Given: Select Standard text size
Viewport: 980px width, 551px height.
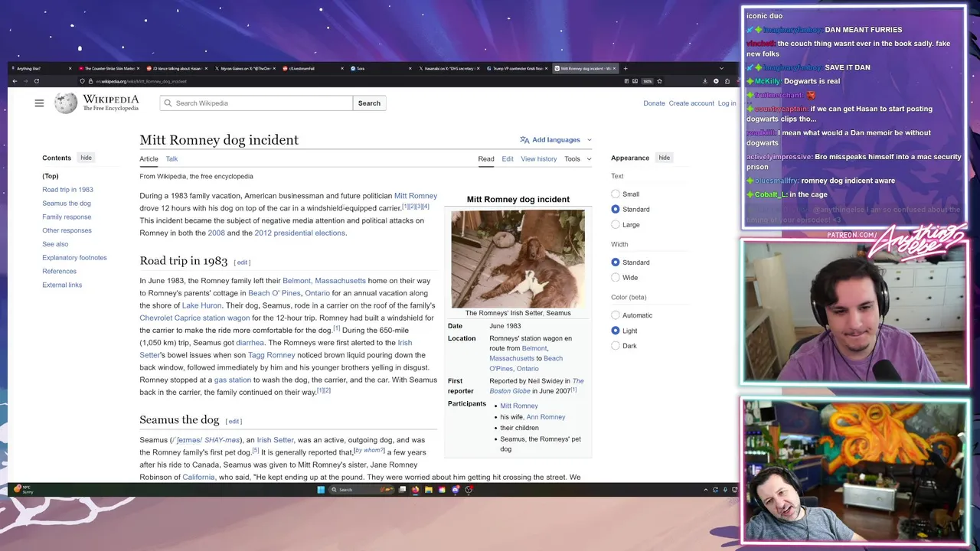Looking at the screenshot, I should tap(616, 209).
